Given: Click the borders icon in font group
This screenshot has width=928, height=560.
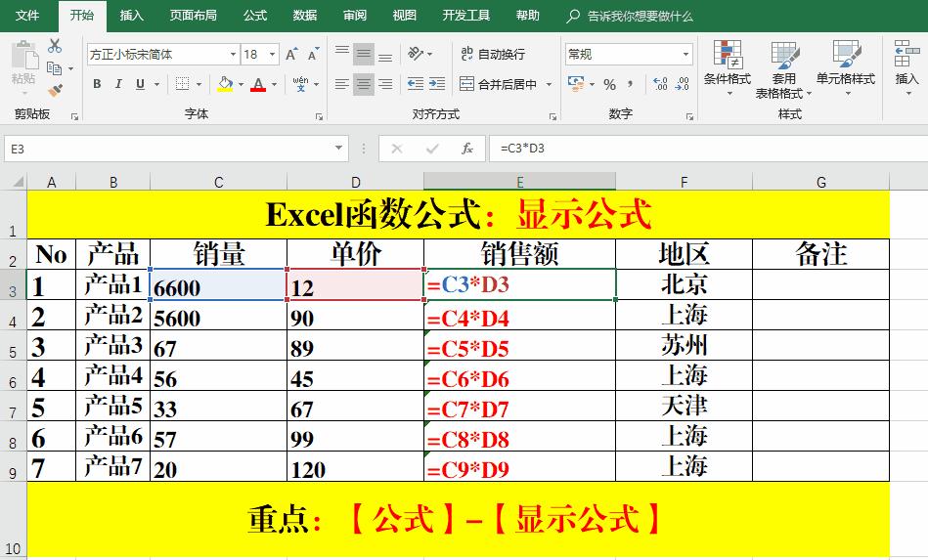Looking at the screenshot, I should [182, 84].
